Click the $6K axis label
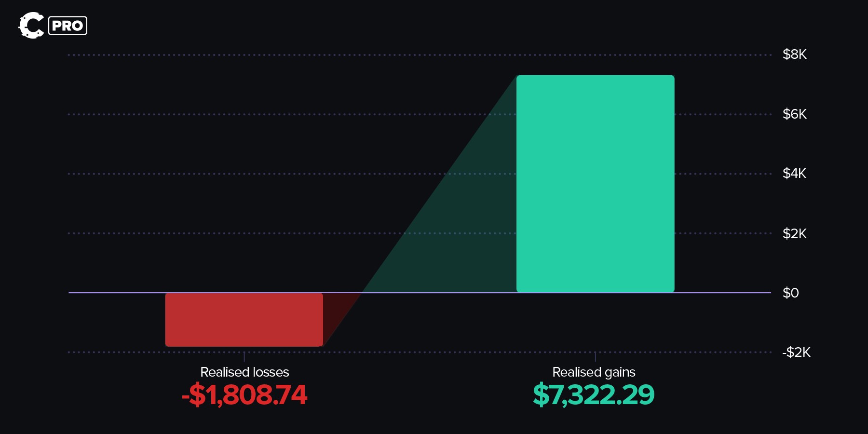This screenshot has height=434, width=868. [x=794, y=114]
